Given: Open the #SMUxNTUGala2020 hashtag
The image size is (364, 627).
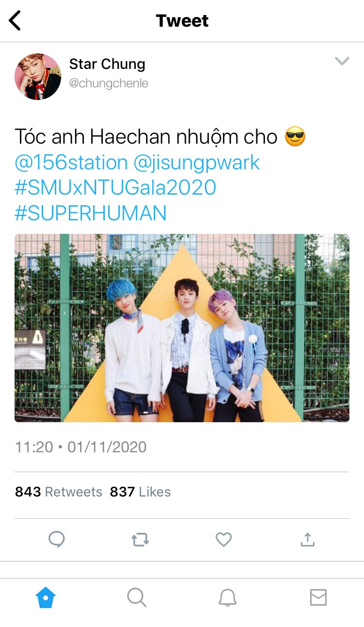Looking at the screenshot, I should click(x=116, y=188).
